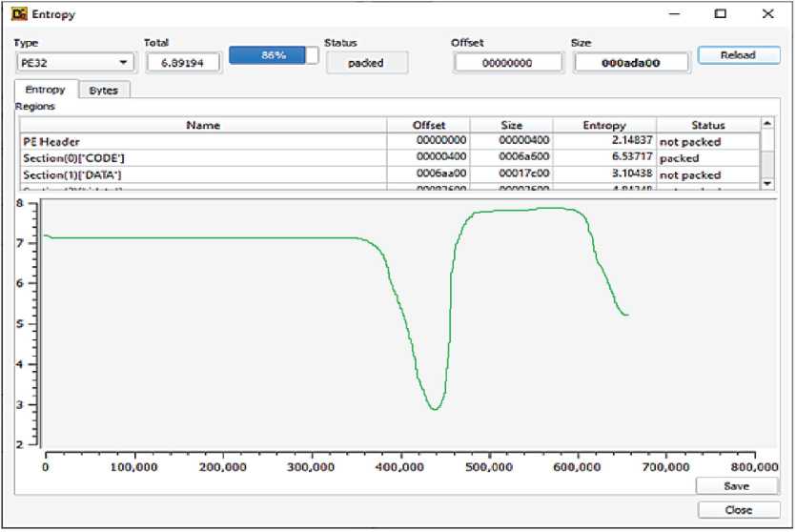Switch to the Bytes tab
Image resolution: width=796 pixels, height=532 pixels.
click(x=103, y=91)
